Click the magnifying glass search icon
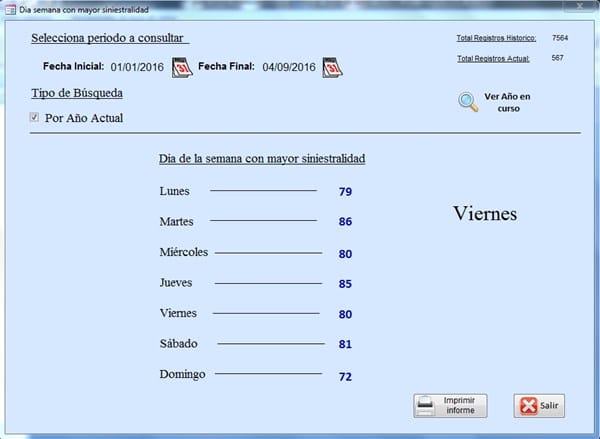This screenshot has width=600, height=439. (x=468, y=102)
